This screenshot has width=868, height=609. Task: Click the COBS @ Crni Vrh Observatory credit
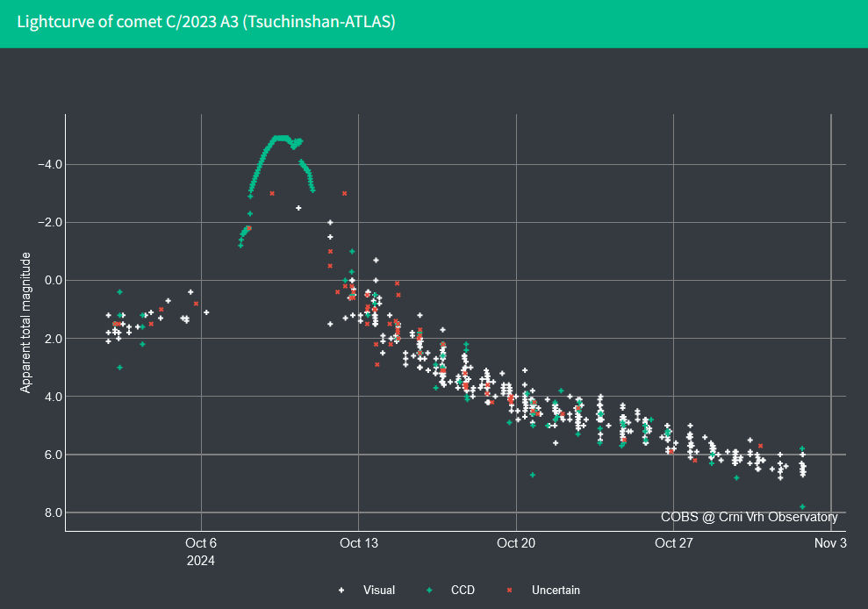tap(749, 517)
